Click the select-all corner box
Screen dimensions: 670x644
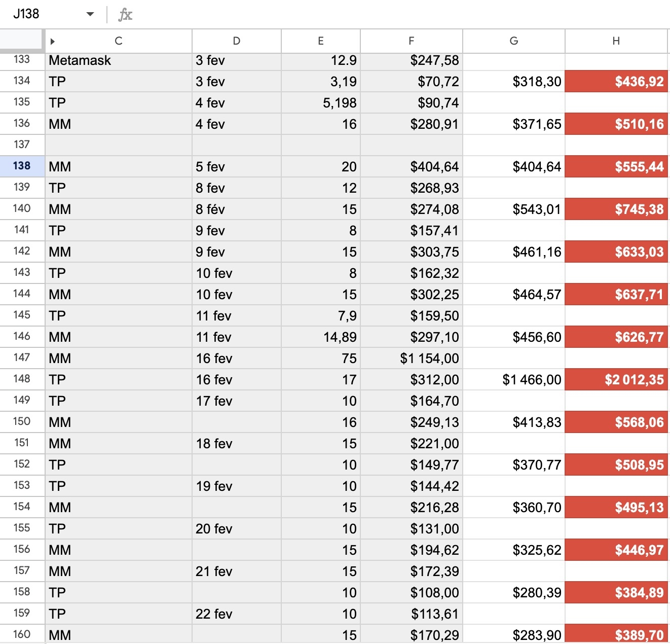coord(22,40)
